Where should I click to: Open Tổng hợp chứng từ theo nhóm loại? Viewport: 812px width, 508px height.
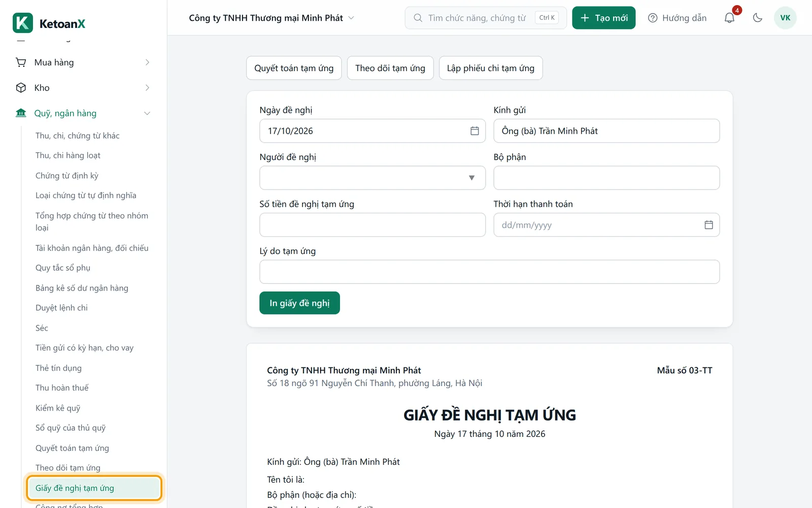[92, 221]
